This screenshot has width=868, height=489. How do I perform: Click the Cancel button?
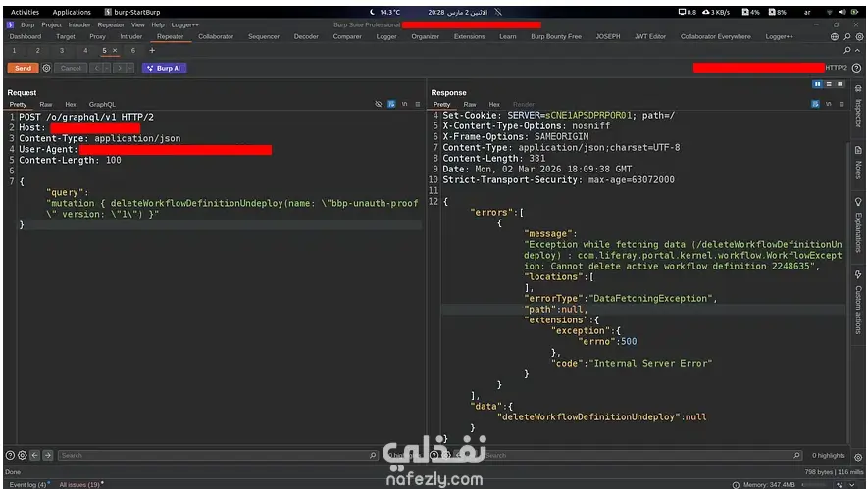coord(71,68)
